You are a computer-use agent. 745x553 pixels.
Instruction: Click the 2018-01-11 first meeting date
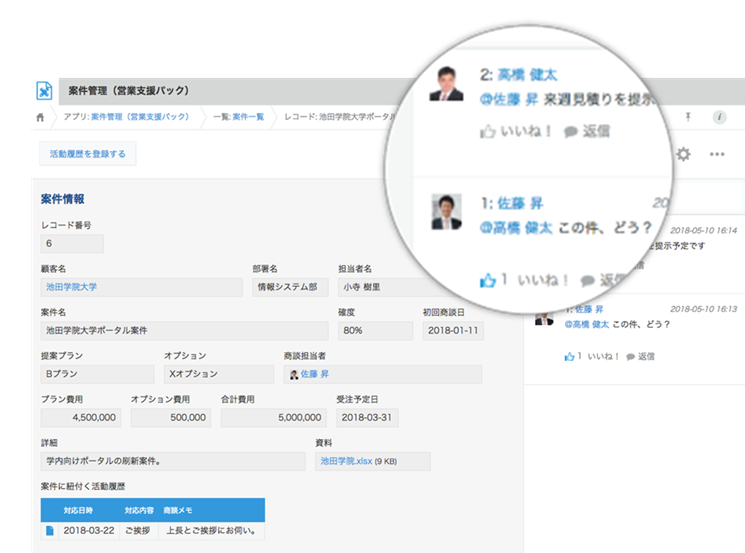[x=453, y=331]
